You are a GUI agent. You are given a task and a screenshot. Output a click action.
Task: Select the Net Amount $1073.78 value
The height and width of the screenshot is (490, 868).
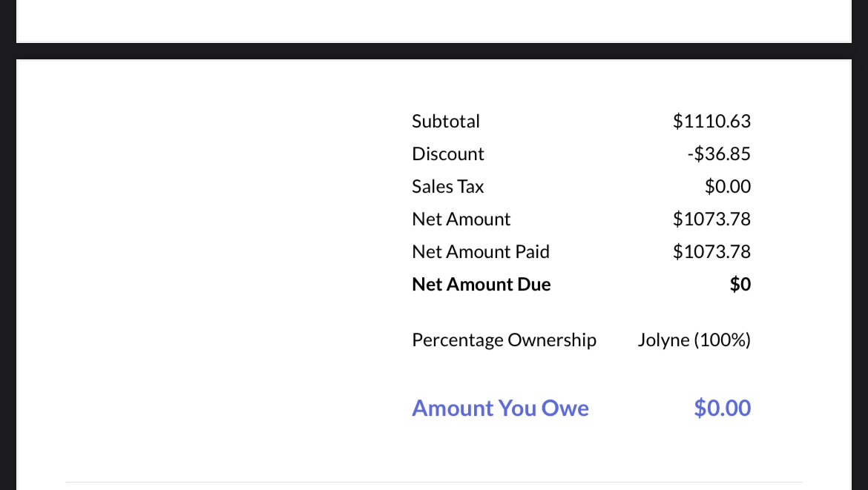pos(711,219)
